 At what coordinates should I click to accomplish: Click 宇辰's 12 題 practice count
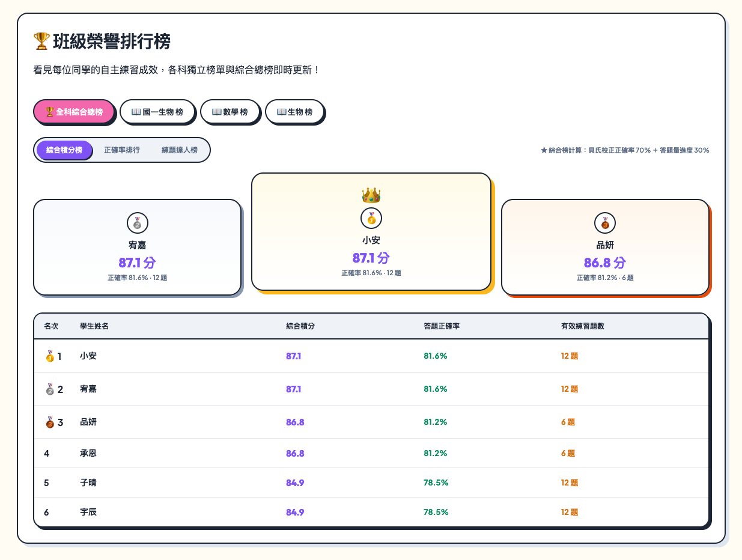pos(570,513)
